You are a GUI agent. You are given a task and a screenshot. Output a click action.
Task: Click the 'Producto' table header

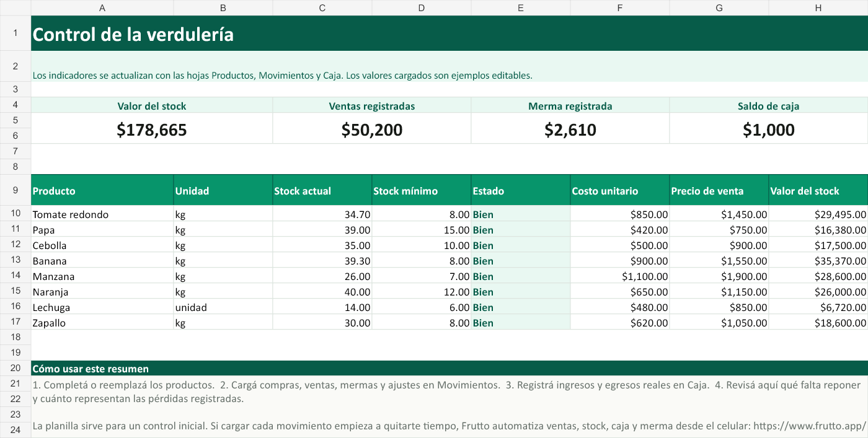coord(102,190)
